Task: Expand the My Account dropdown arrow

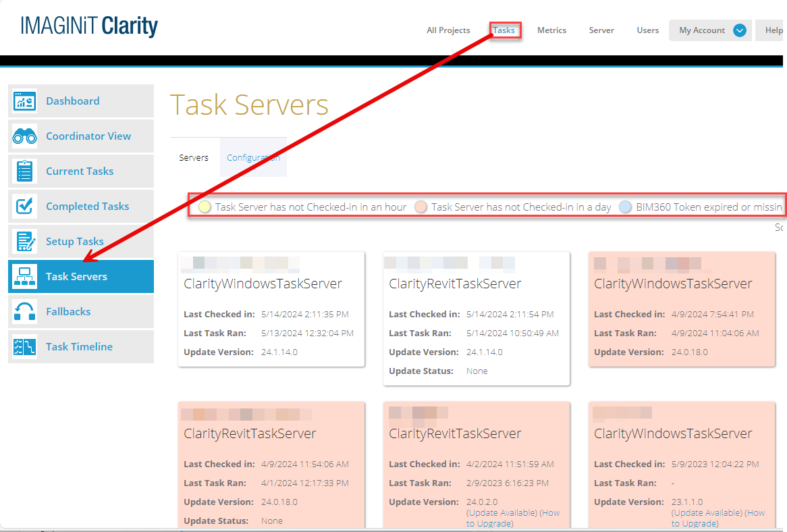Action: pos(739,30)
